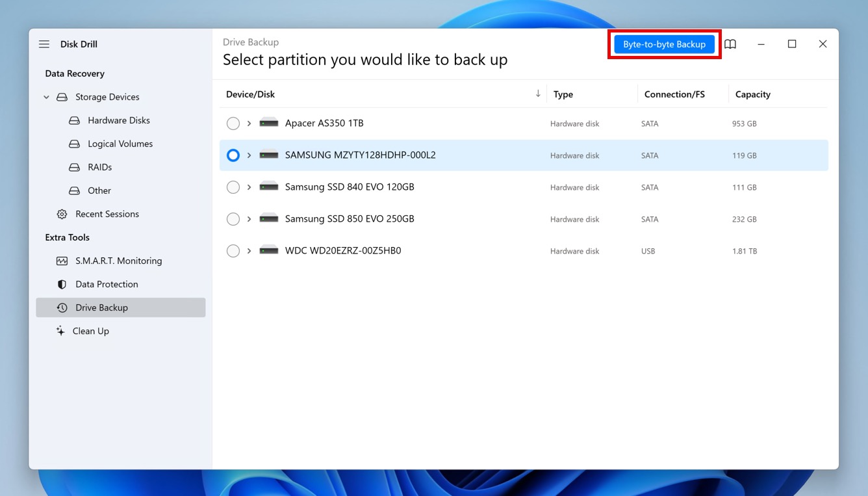Click the Apacer AS350 1TB disk icon
This screenshot has width=868, height=496.
(x=269, y=123)
